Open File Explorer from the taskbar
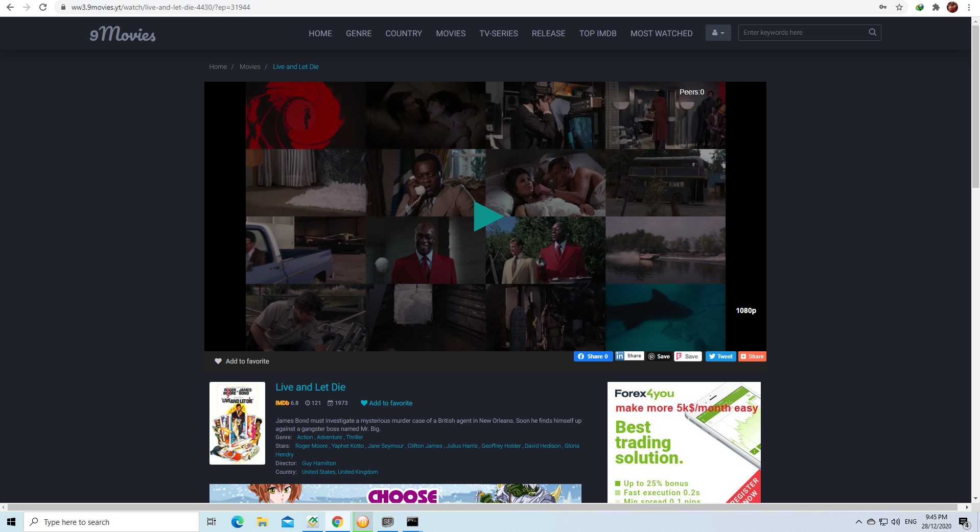The width and height of the screenshot is (980, 532). coord(262,522)
